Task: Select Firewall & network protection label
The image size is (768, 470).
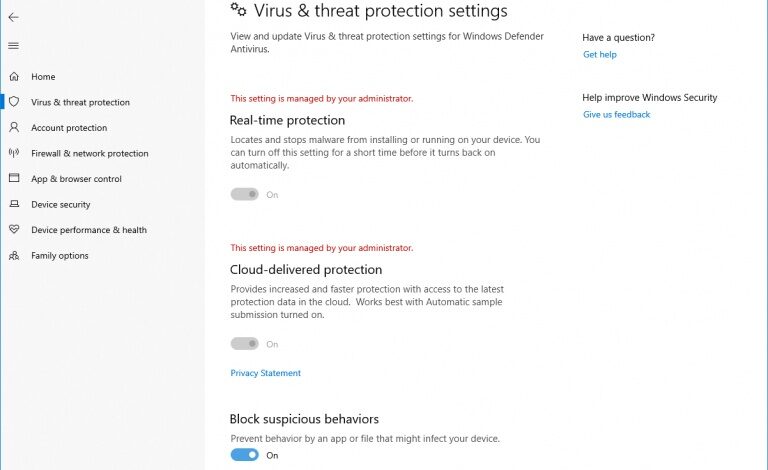Action: coord(89,153)
